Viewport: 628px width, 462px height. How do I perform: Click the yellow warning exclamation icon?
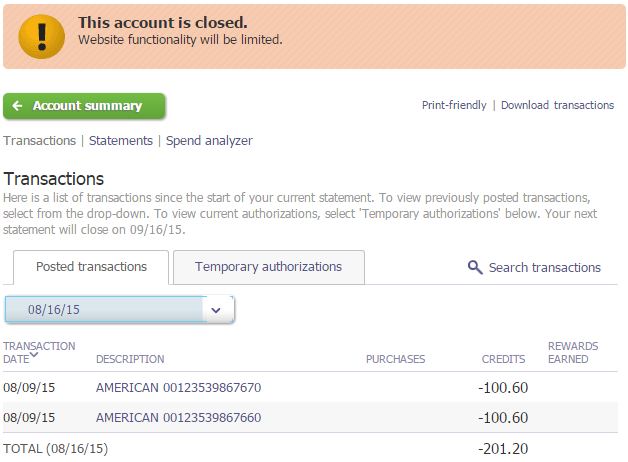click(42, 34)
